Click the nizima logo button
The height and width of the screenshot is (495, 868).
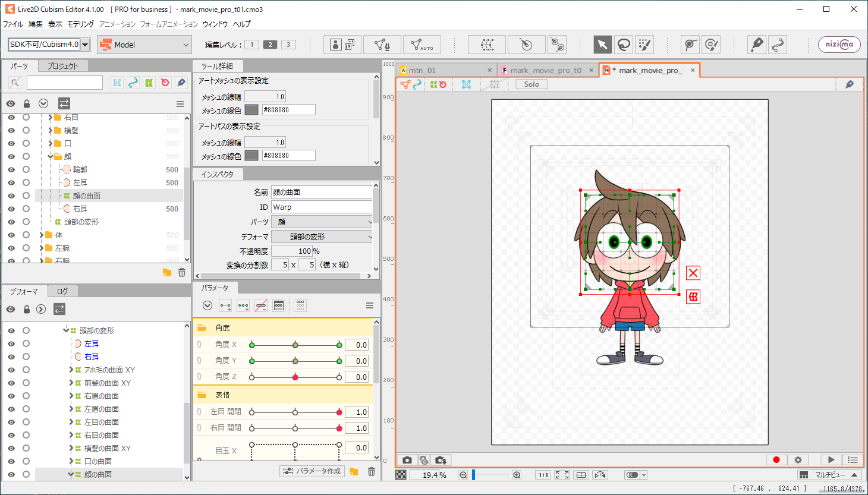pyautogui.click(x=839, y=45)
